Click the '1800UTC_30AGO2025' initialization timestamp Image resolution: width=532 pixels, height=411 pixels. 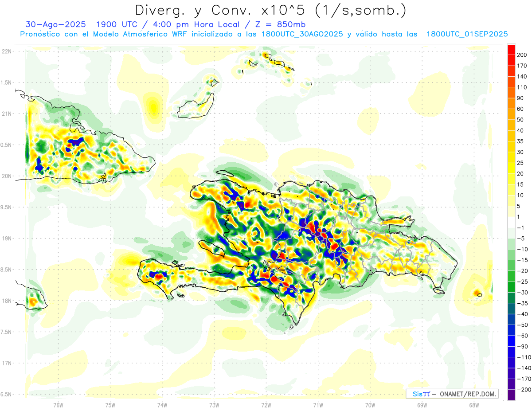point(302,34)
